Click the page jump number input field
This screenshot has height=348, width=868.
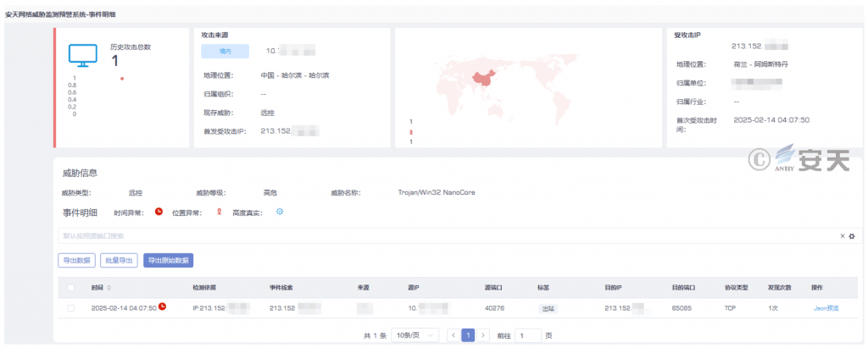click(x=528, y=335)
